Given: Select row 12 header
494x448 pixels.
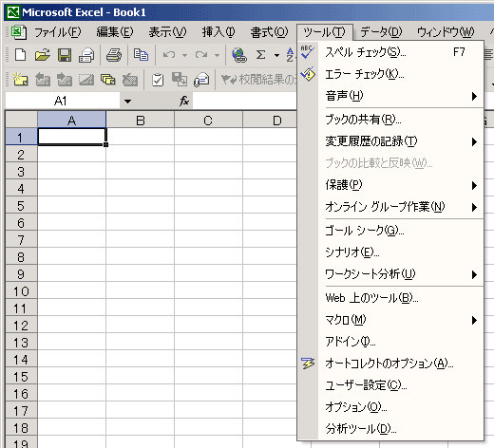Looking at the screenshot, I should [21, 326].
